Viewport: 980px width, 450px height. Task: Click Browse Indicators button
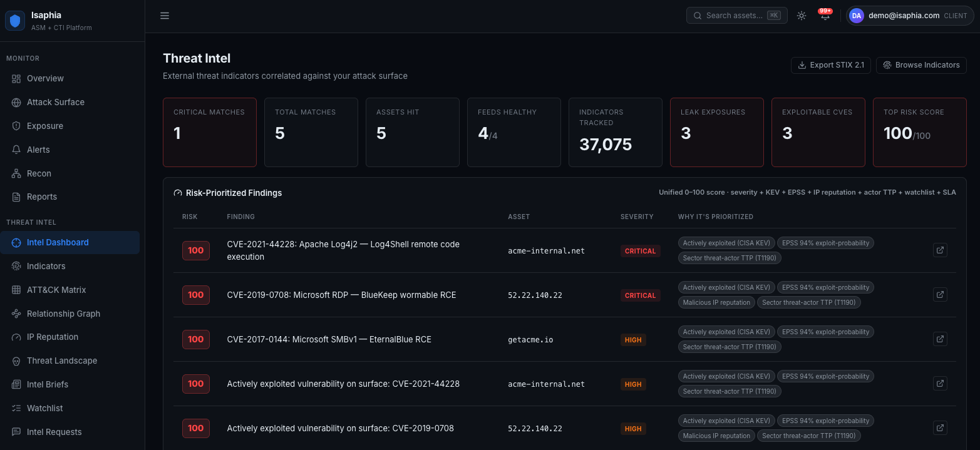click(921, 65)
